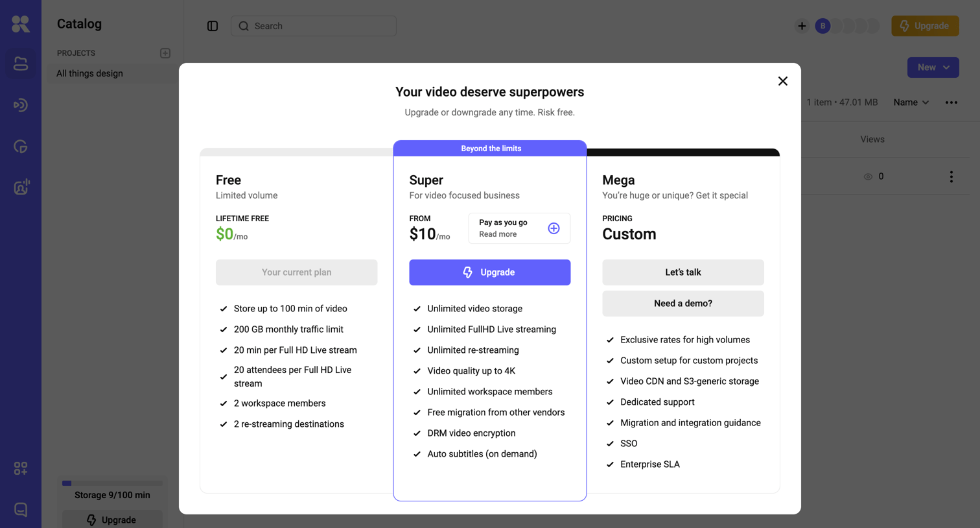Image resolution: width=980 pixels, height=528 pixels.
Task: Open the media insights sidebar icon
Action: coord(21,187)
